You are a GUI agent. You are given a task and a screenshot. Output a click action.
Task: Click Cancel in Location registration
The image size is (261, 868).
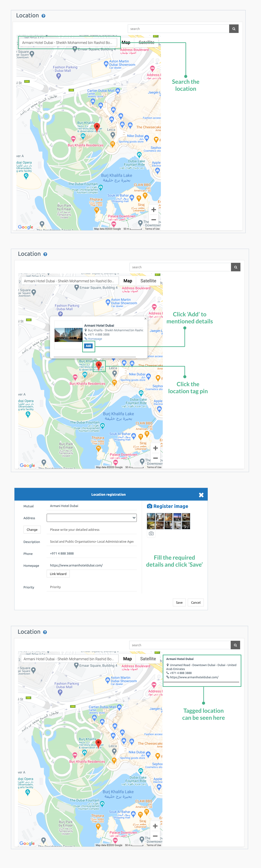[x=196, y=602]
